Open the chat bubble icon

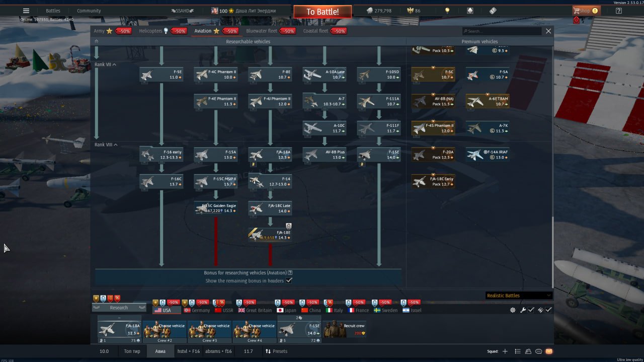[x=538, y=351]
